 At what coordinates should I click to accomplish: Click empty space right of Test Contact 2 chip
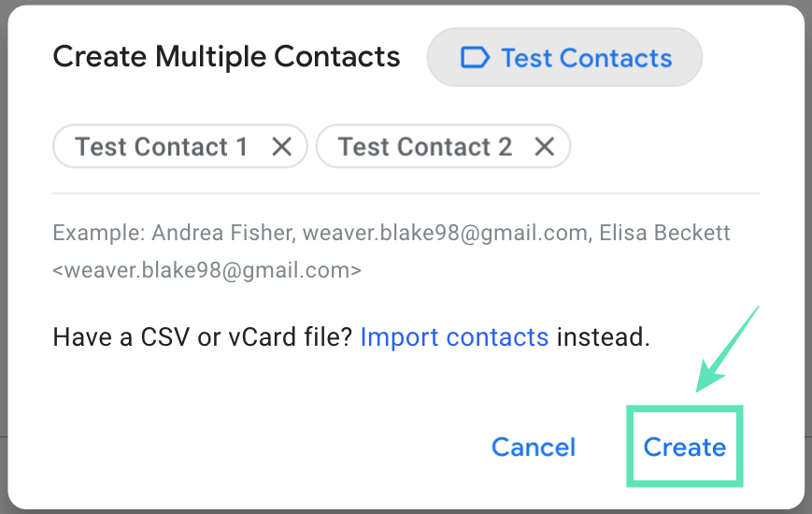[x=663, y=147]
